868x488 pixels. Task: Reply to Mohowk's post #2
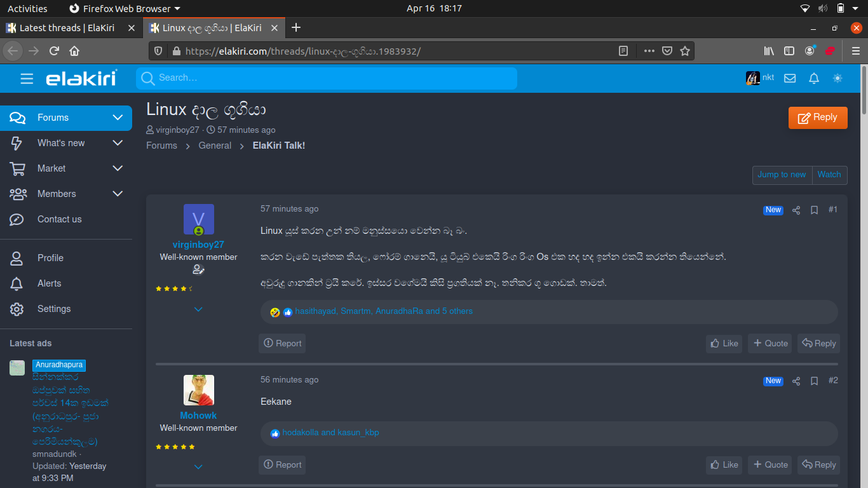818,465
